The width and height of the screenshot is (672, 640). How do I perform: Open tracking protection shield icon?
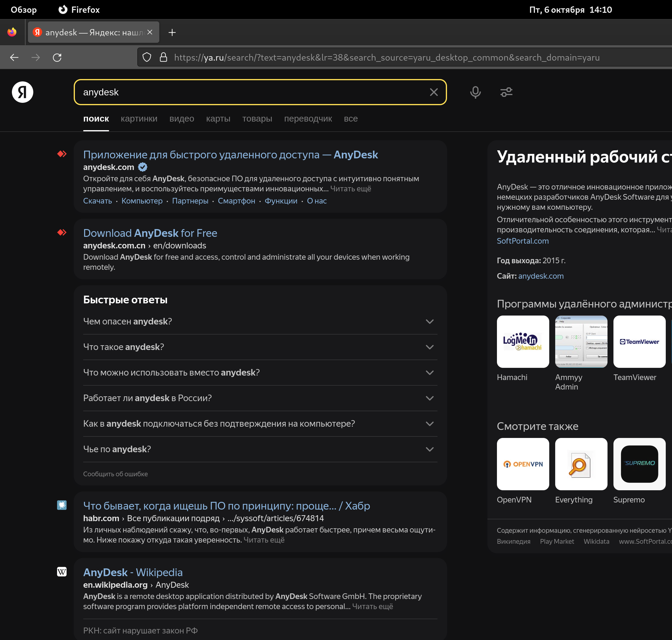(147, 57)
